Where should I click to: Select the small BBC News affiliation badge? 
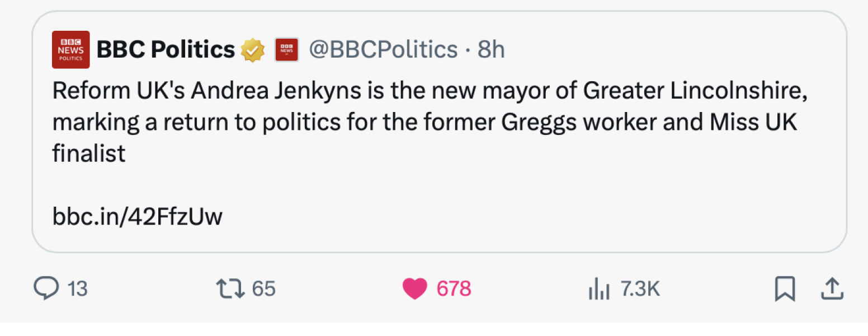pyautogui.click(x=286, y=49)
